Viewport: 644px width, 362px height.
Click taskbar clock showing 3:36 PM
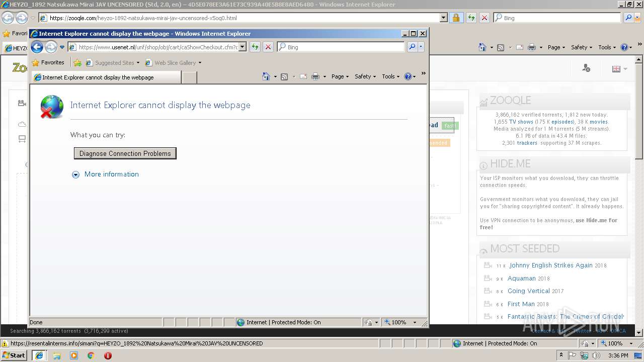click(618, 355)
